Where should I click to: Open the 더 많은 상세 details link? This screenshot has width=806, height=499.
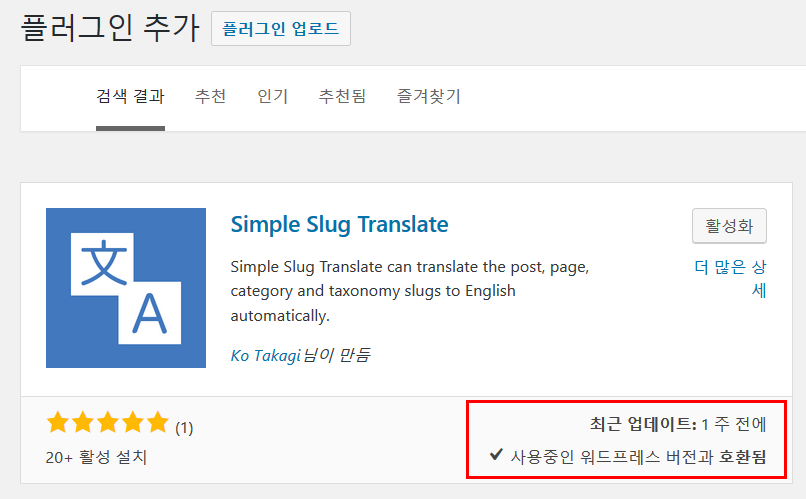click(730, 279)
